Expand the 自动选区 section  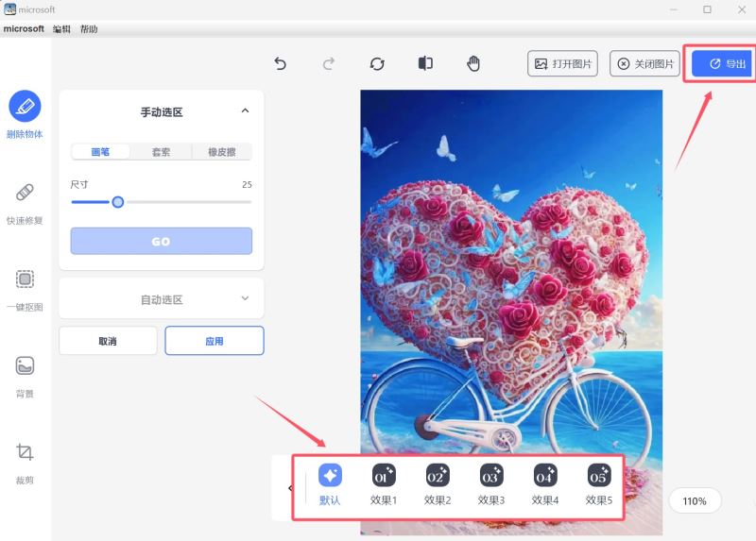coord(162,298)
